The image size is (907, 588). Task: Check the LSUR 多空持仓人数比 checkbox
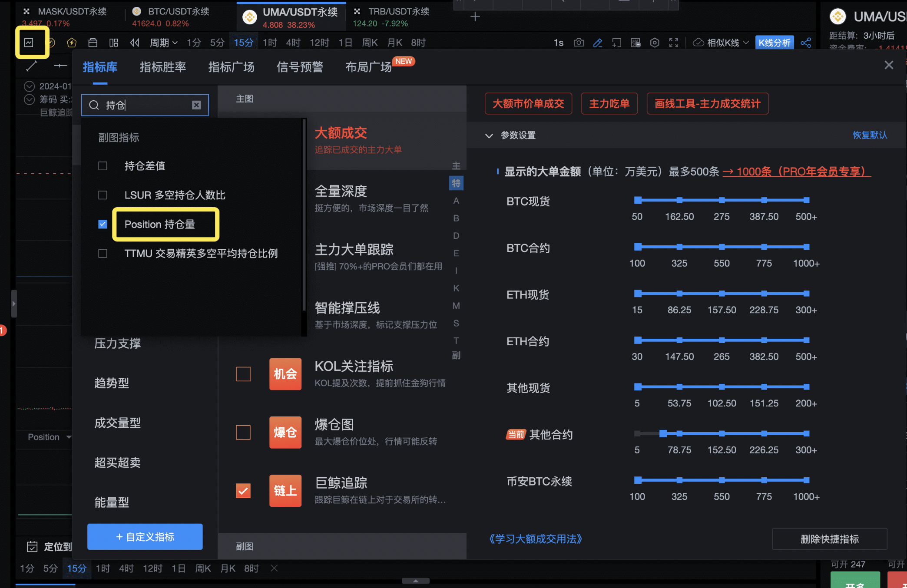point(103,195)
